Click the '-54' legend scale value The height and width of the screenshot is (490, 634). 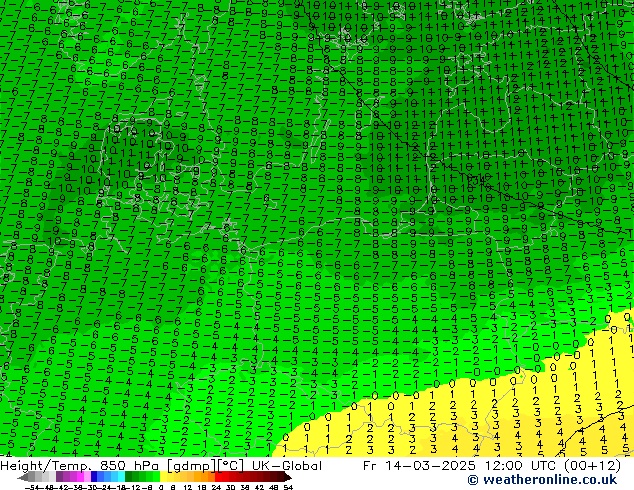tap(32, 488)
